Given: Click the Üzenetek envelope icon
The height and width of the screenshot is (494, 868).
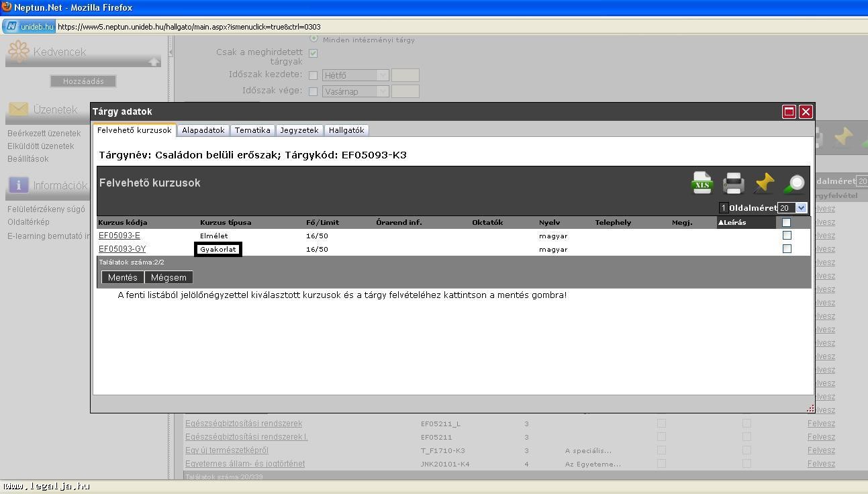Looking at the screenshot, I should 18,109.
